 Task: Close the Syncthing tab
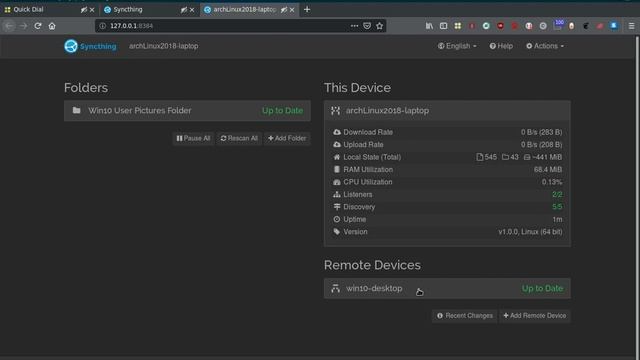[x=192, y=10]
